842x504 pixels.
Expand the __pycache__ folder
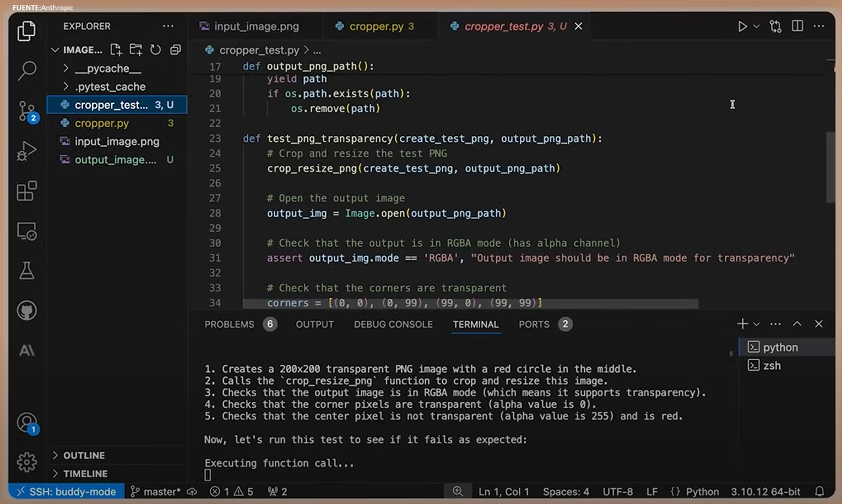click(x=108, y=69)
